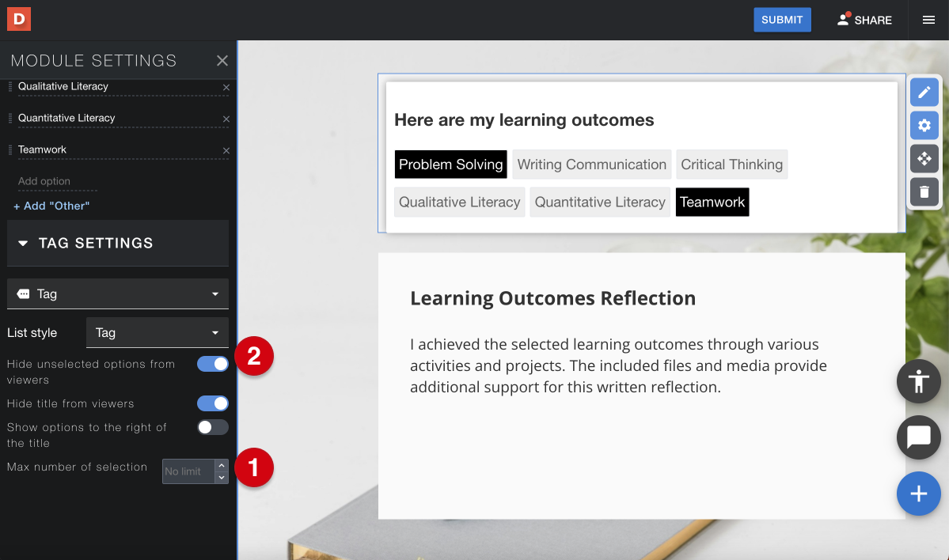Click the Submit button
Screen dimensions: 949x560
pos(782,20)
